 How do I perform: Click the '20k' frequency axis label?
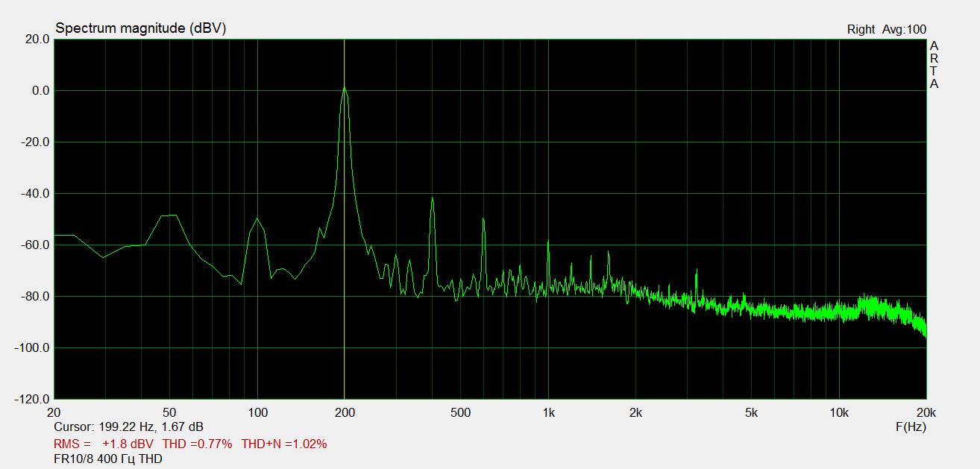[926, 413]
